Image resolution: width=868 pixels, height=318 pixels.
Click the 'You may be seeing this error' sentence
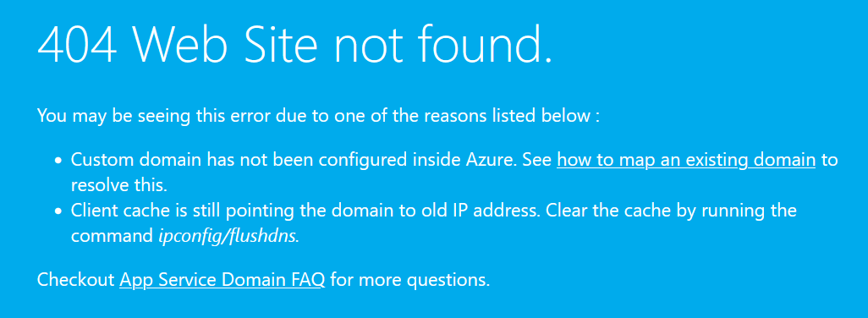click(318, 116)
